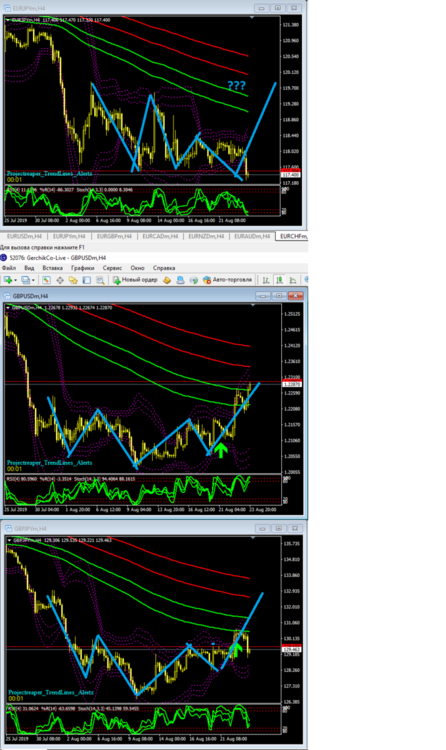Click the signals globe icon
Viewport: 446px width, 750px height.
click(x=193, y=280)
